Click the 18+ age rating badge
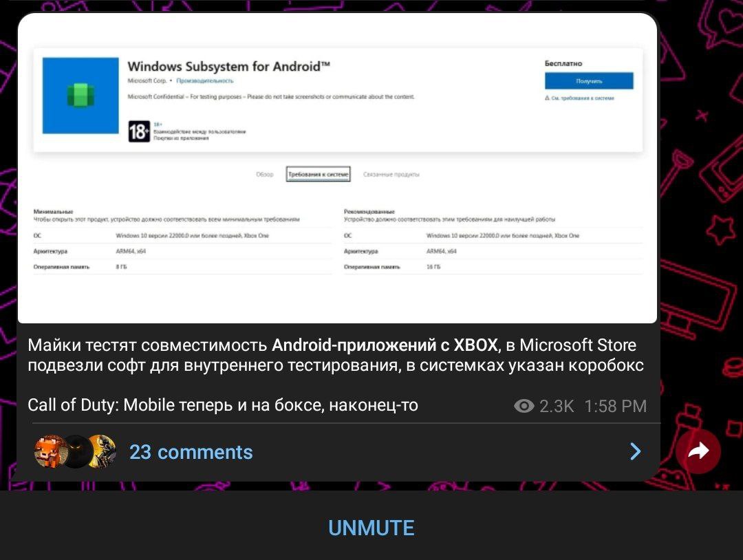 tap(139, 131)
